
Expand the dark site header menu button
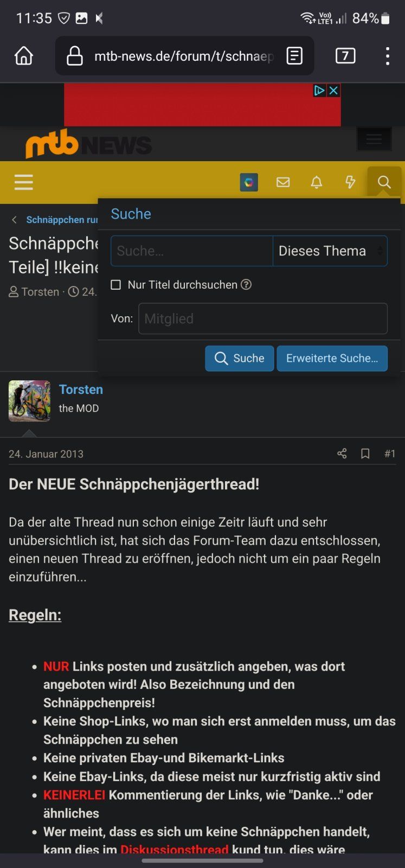coord(374,139)
